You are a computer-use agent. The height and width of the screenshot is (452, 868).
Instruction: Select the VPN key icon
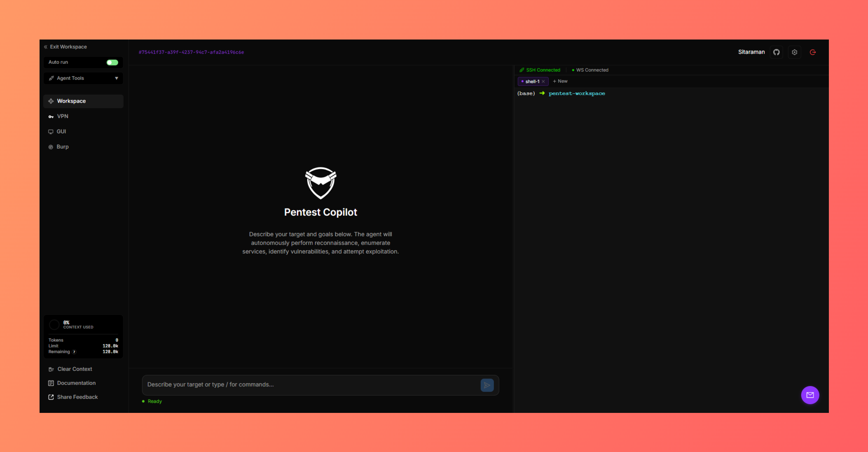tap(51, 116)
